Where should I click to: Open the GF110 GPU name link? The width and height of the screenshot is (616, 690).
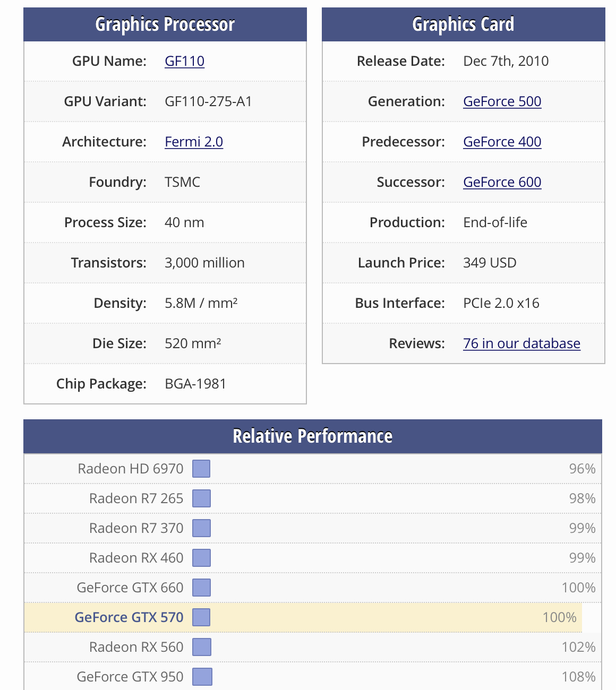(184, 61)
